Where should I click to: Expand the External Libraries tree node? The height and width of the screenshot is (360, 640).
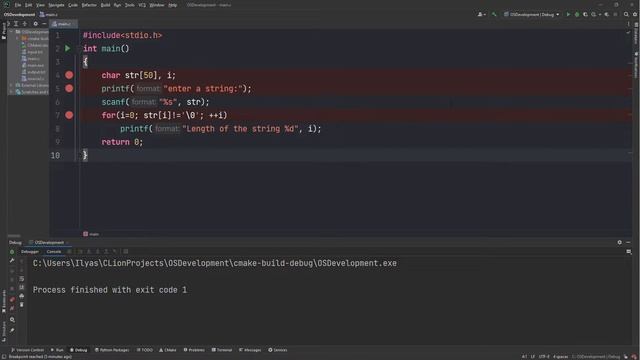12,85
